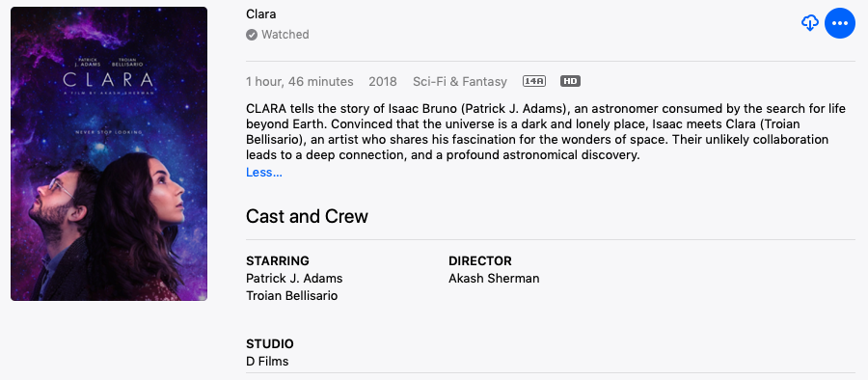The height and width of the screenshot is (380, 868).
Task: Click the Watched checkmark icon
Action: pos(252,35)
